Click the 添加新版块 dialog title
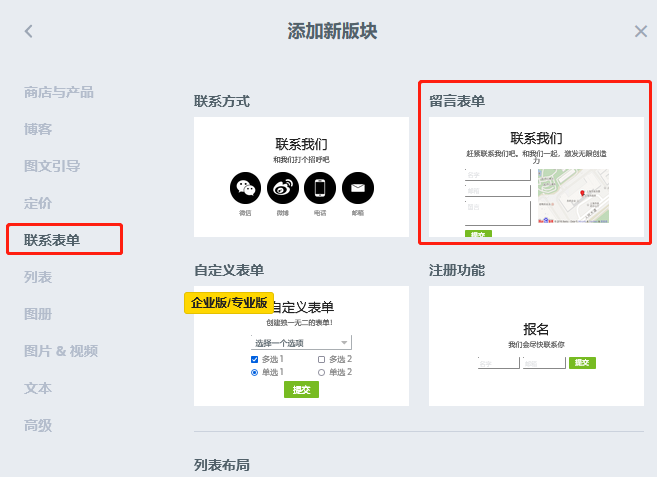Image resolution: width=657 pixels, height=477 pixels. pos(332,31)
